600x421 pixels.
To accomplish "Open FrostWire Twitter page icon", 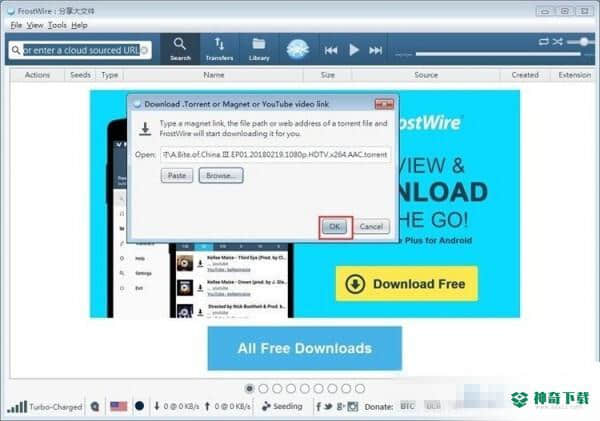I will click(328, 407).
